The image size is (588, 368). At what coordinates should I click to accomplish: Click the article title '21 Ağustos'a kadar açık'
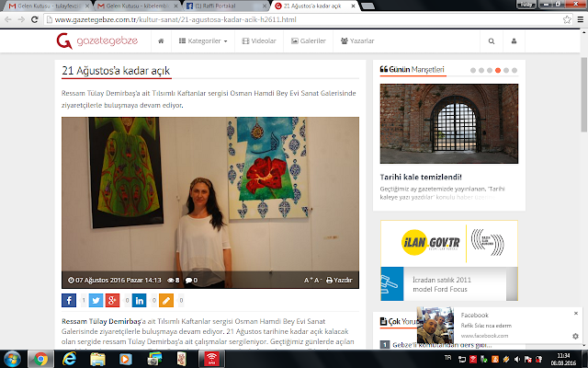[x=116, y=71]
